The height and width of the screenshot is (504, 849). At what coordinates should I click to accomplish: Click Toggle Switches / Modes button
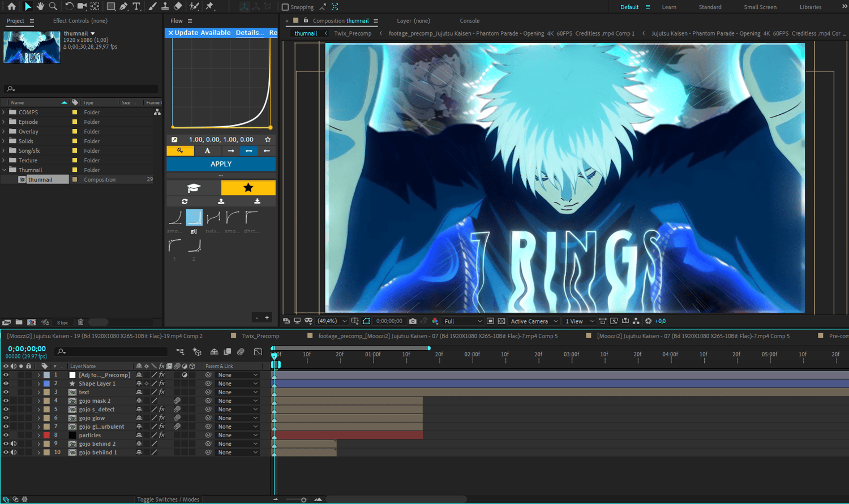(168, 499)
